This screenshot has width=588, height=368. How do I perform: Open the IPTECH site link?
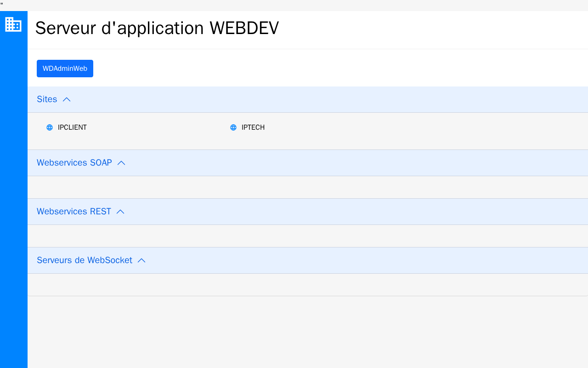(253, 127)
